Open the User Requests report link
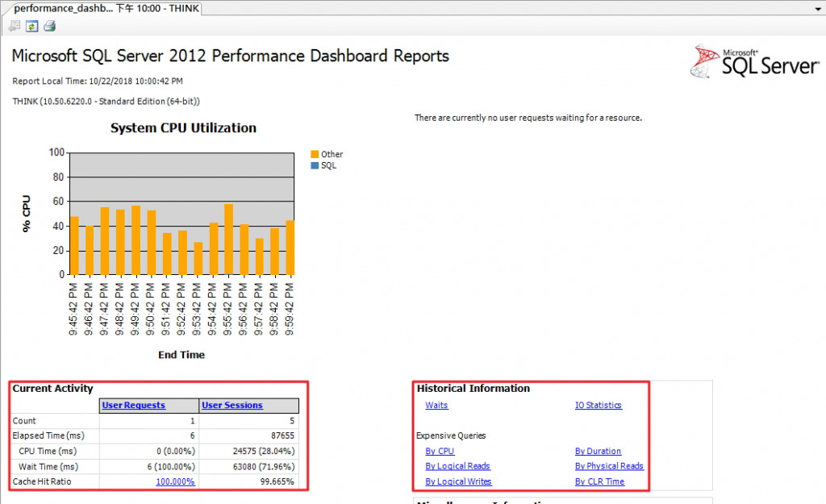826x504 pixels. pos(133,405)
